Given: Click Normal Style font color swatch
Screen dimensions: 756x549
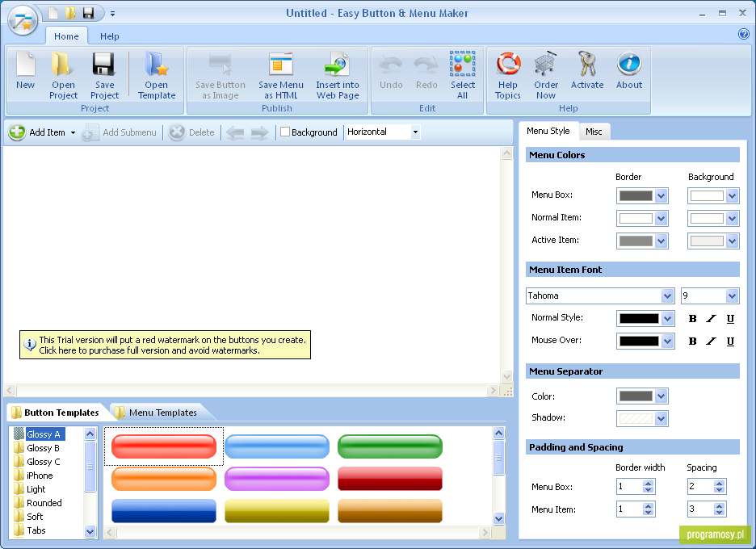Looking at the screenshot, I should (x=639, y=319).
